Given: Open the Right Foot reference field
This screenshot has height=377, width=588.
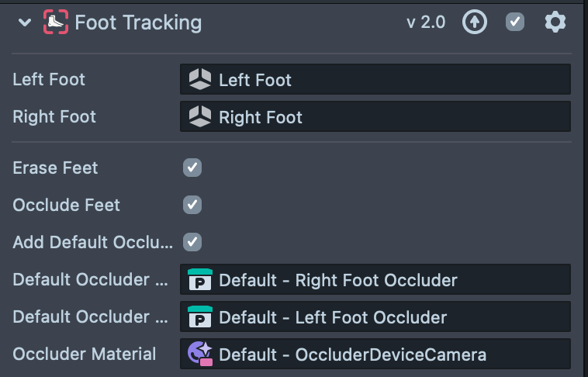Looking at the screenshot, I should click(x=388, y=117).
